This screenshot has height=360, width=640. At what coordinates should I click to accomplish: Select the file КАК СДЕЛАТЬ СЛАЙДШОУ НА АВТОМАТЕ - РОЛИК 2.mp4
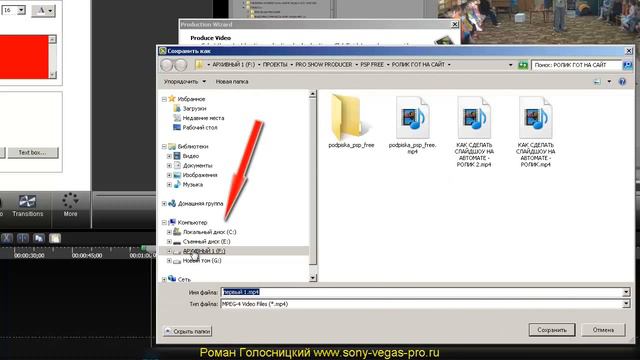click(474, 131)
